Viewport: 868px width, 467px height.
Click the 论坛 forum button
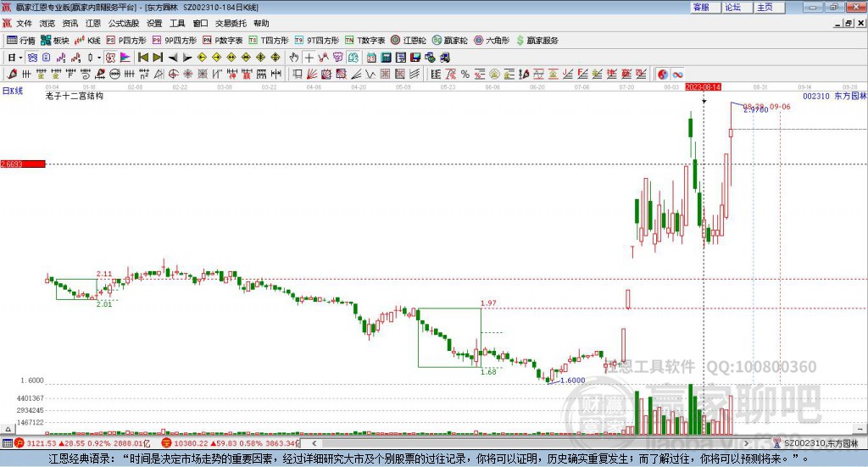tap(737, 7)
